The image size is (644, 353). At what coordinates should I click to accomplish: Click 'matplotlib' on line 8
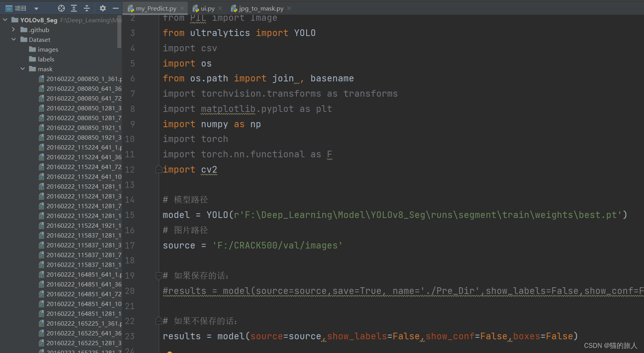coord(228,109)
